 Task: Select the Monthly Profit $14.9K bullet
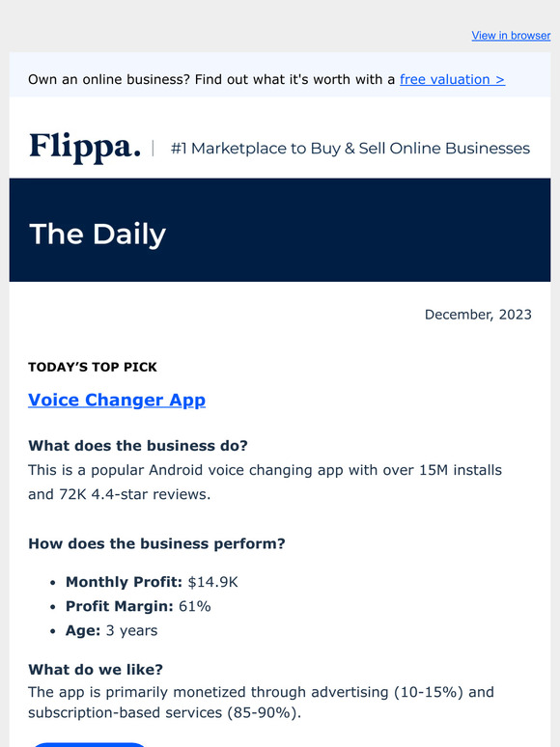[152, 582]
